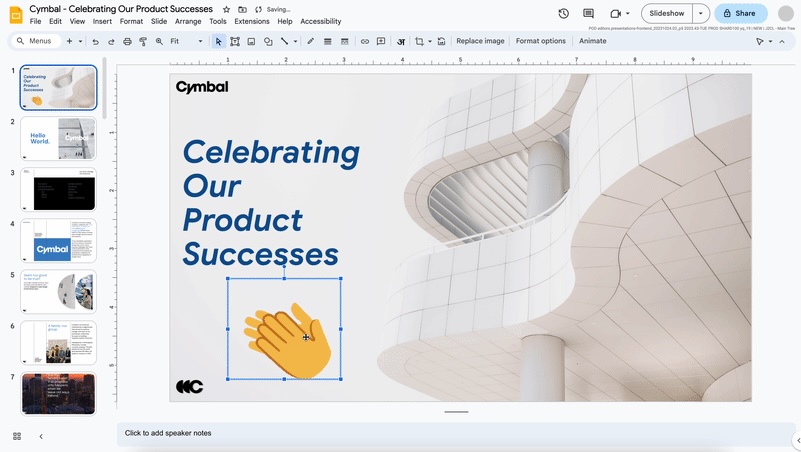The image size is (801, 452).
Task: Click Replace image
Action: click(x=480, y=41)
